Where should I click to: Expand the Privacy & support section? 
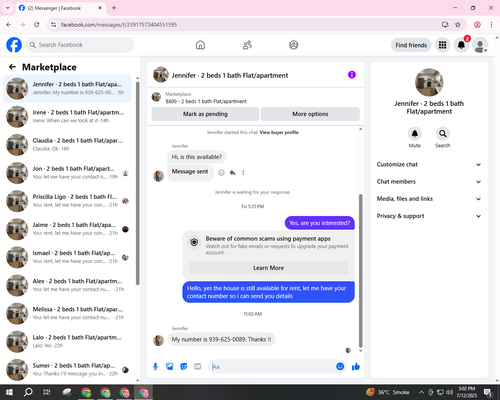click(x=429, y=216)
